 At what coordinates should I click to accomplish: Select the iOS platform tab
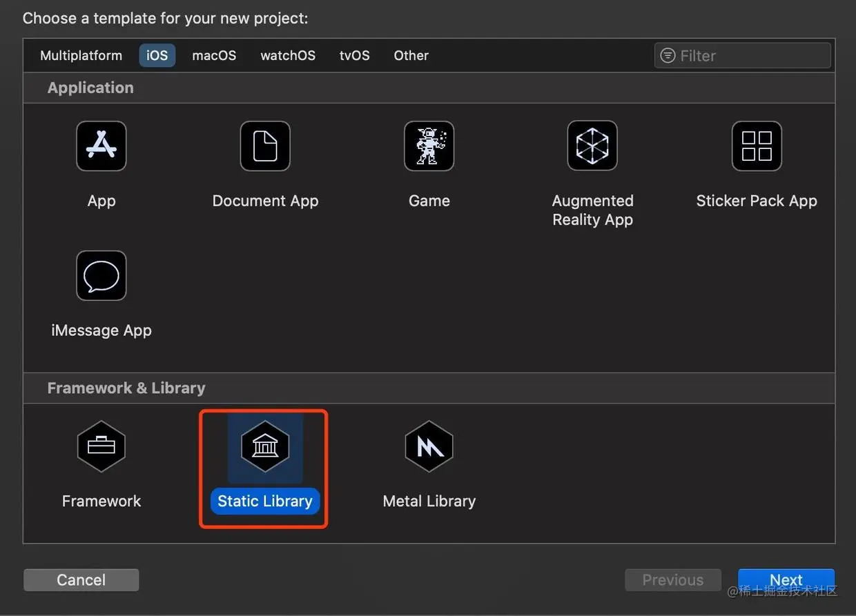[157, 56]
